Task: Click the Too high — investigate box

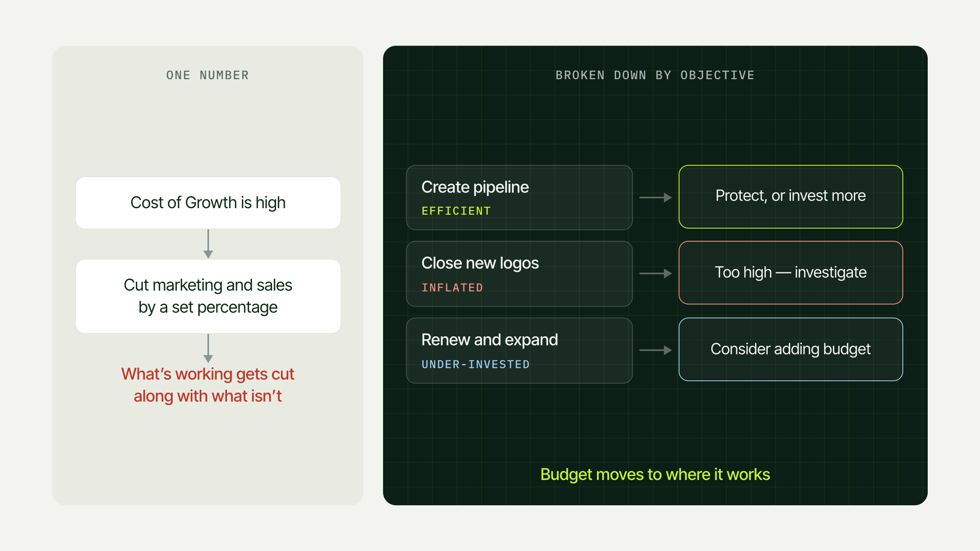Action: click(791, 273)
